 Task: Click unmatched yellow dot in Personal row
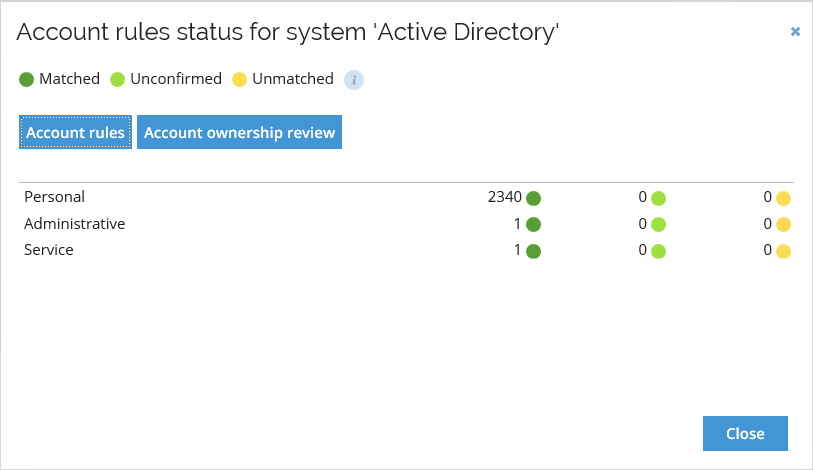coord(783,198)
